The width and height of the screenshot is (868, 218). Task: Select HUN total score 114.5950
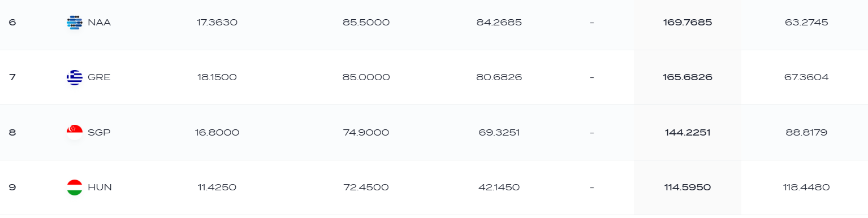[x=688, y=188]
